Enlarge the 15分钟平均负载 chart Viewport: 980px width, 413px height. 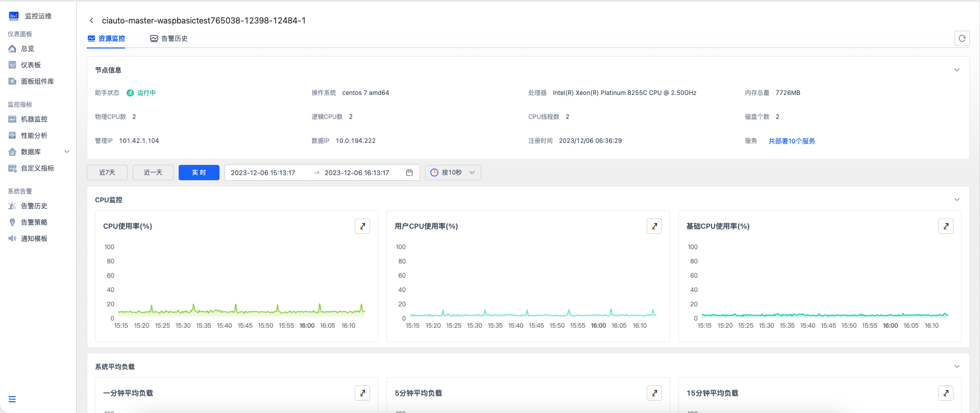[x=945, y=393]
